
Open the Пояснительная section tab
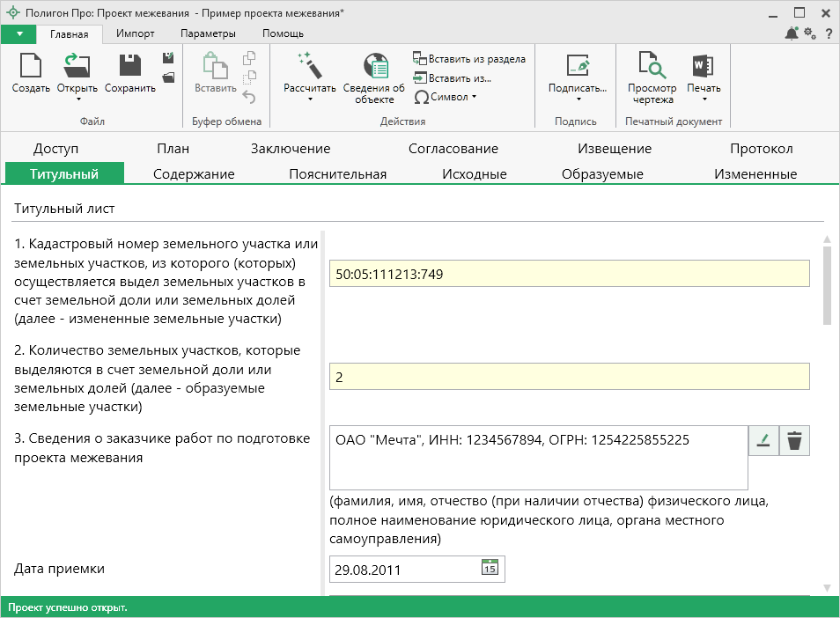pyautogui.click(x=337, y=173)
